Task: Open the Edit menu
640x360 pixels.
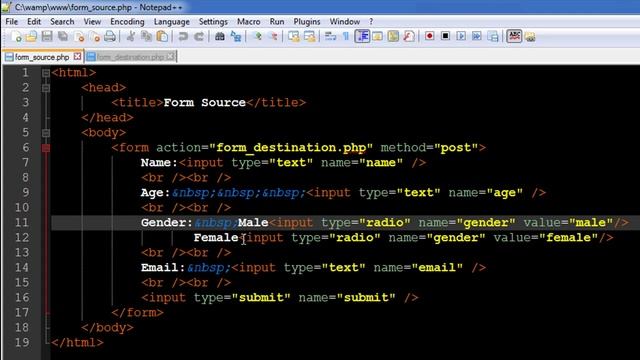Action: pyautogui.click(x=34, y=22)
